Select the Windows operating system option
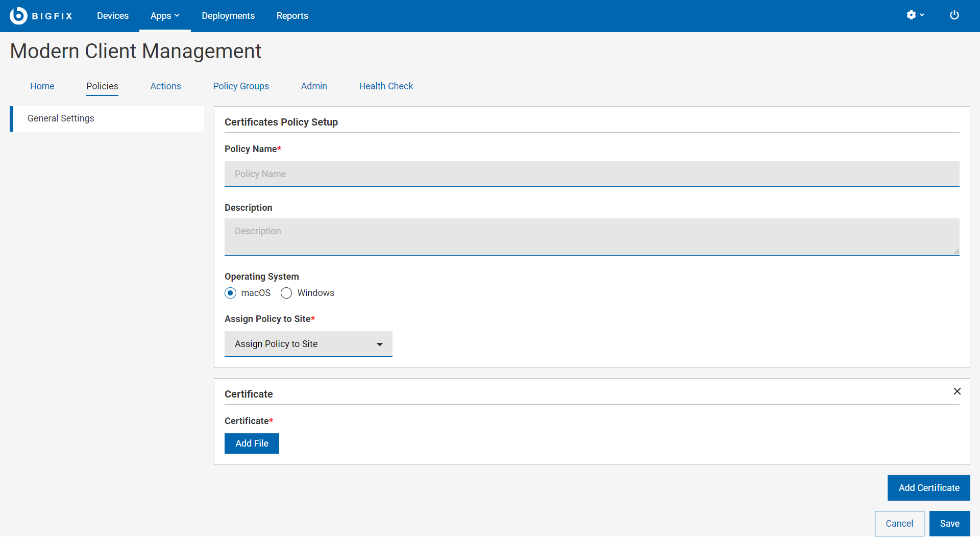The width and height of the screenshot is (980, 542). pyautogui.click(x=286, y=293)
